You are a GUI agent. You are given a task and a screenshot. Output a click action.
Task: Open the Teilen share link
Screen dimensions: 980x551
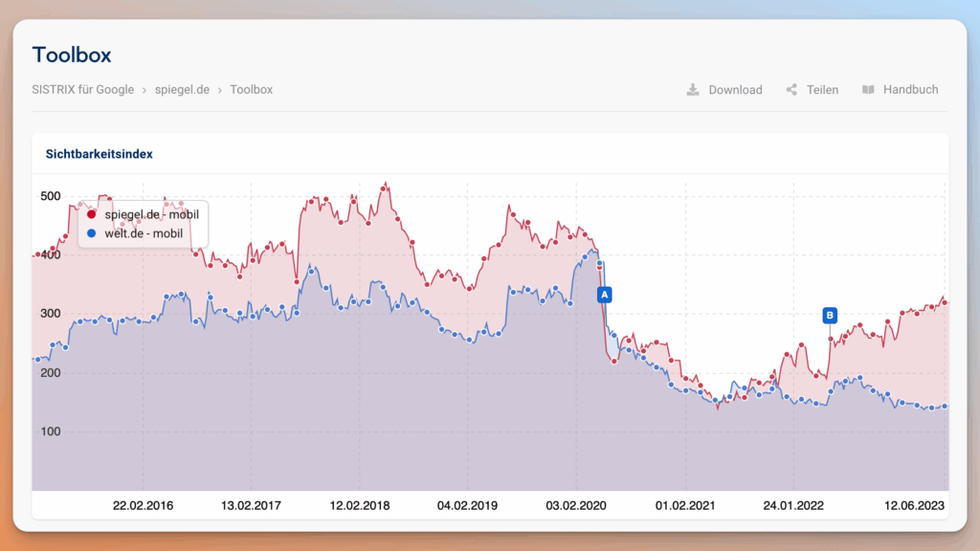pos(812,90)
